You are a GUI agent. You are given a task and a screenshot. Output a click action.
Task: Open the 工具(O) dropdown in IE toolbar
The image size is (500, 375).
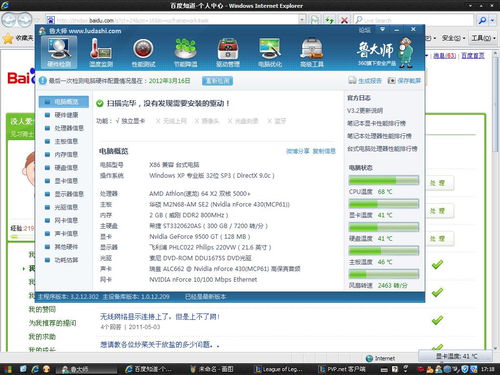(484, 38)
